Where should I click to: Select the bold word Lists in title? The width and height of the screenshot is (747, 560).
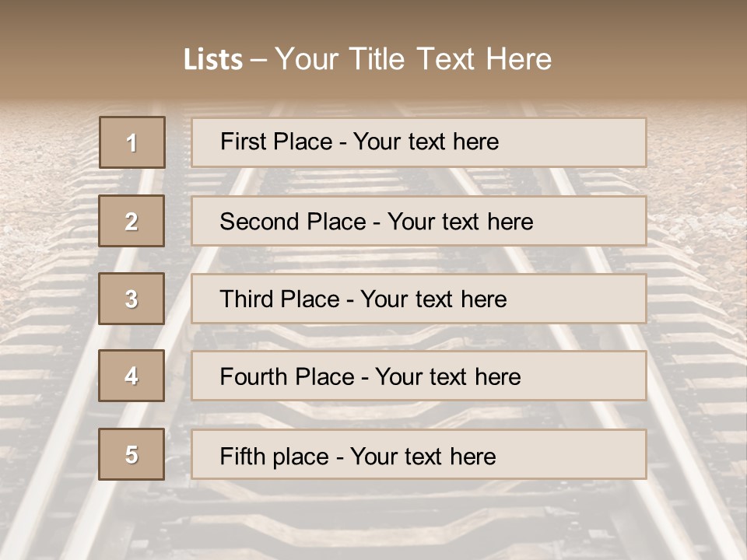(x=213, y=60)
